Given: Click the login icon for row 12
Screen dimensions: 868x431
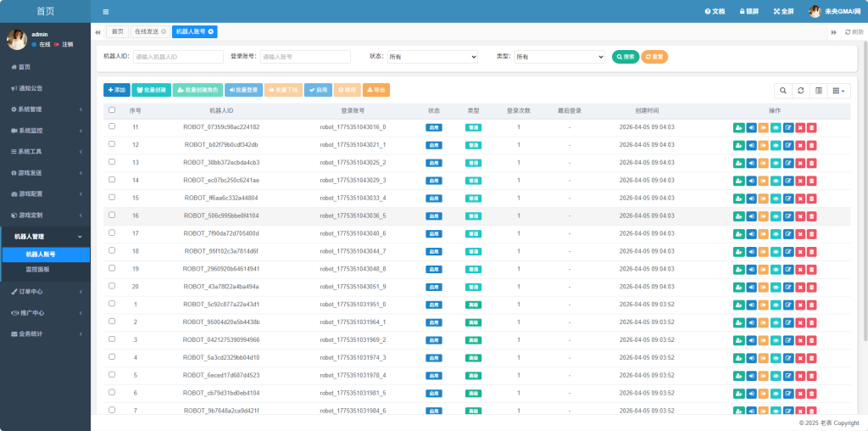Looking at the screenshot, I should [x=751, y=145].
